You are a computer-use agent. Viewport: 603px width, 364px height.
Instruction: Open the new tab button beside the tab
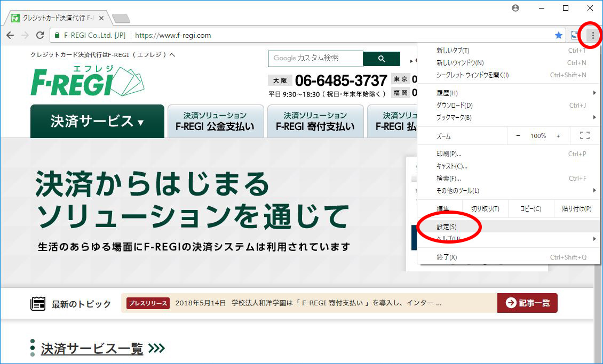click(x=121, y=18)
